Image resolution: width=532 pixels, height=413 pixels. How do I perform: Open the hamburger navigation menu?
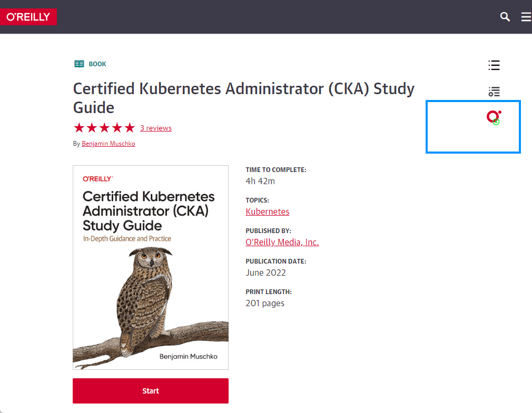(x=526, y=17)
